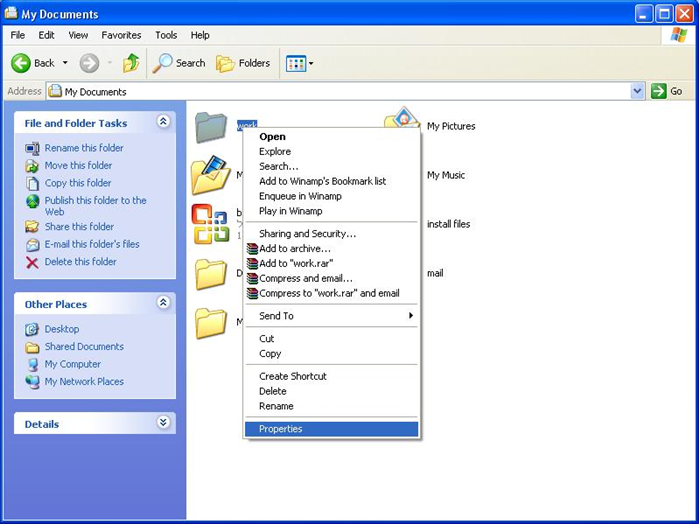Open Search from the toolbar
This screenshot has height=524, width=699.
tap(179, 63)
